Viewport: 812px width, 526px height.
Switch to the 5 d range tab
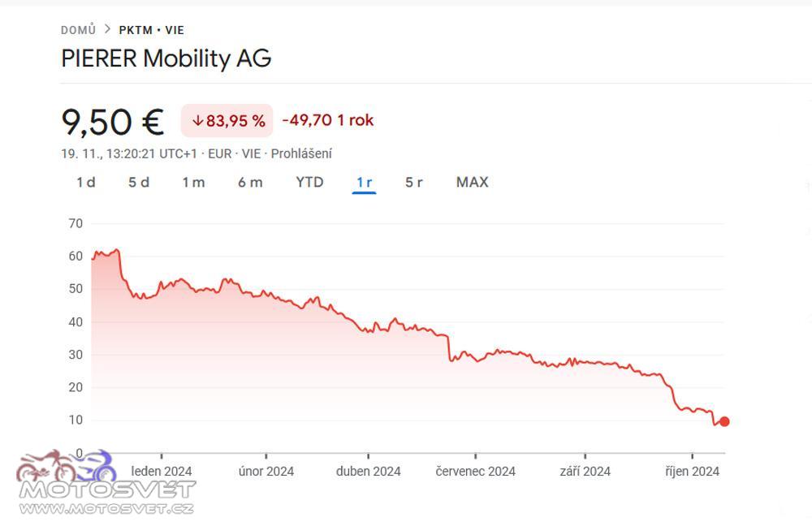pos(139,183)
